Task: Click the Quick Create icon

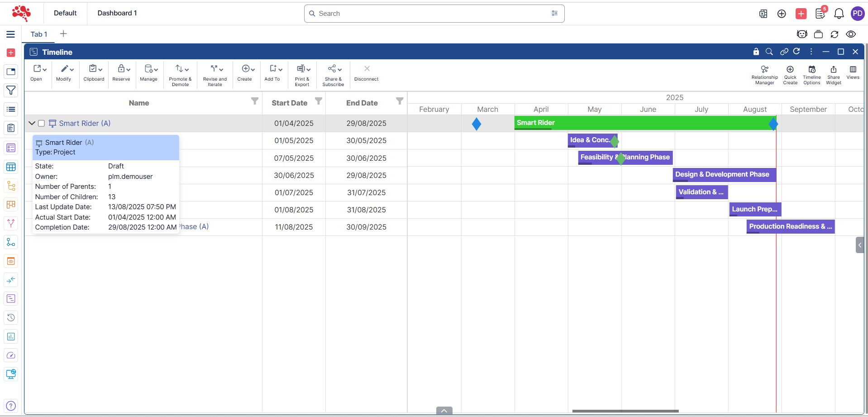Action: click(x=790, y=74)
